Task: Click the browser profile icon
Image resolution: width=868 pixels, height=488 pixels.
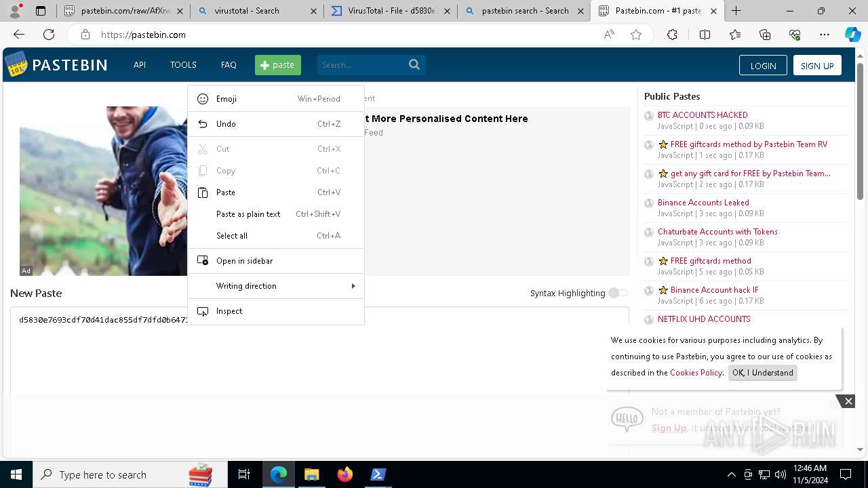Action: 15,11
